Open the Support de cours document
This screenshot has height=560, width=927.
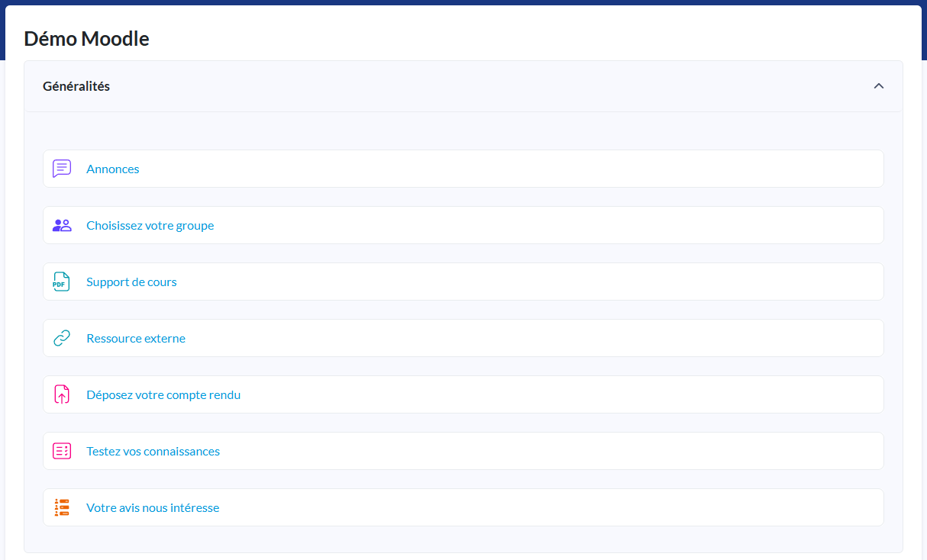tap(131, 282)
